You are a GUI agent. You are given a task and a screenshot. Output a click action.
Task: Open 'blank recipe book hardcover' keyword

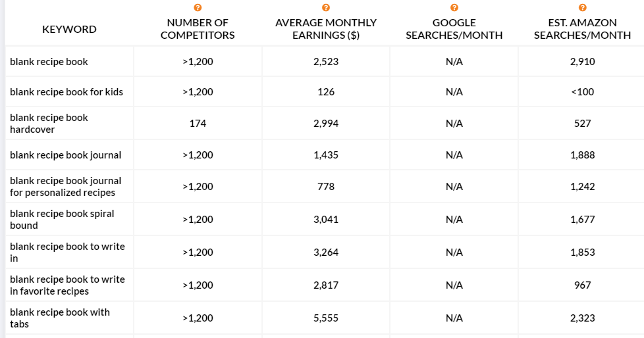pos(49,124)
